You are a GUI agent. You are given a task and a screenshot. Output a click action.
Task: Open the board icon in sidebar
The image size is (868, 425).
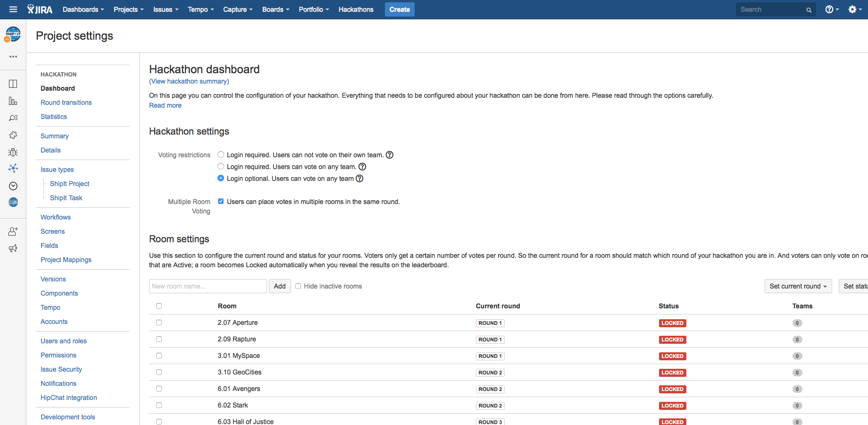[x=13, y=84]
